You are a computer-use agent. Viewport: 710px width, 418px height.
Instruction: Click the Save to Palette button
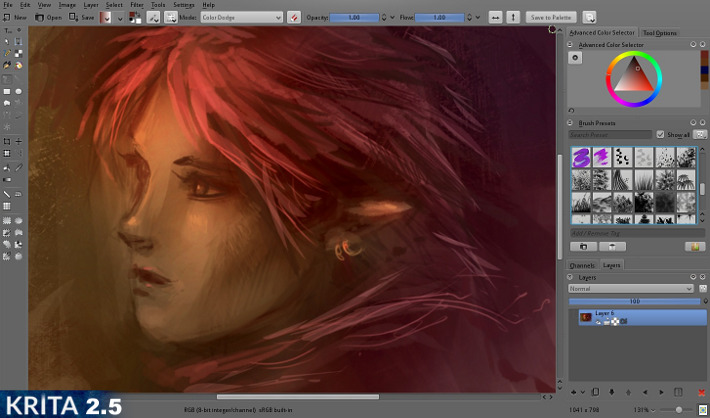[551, 17]
